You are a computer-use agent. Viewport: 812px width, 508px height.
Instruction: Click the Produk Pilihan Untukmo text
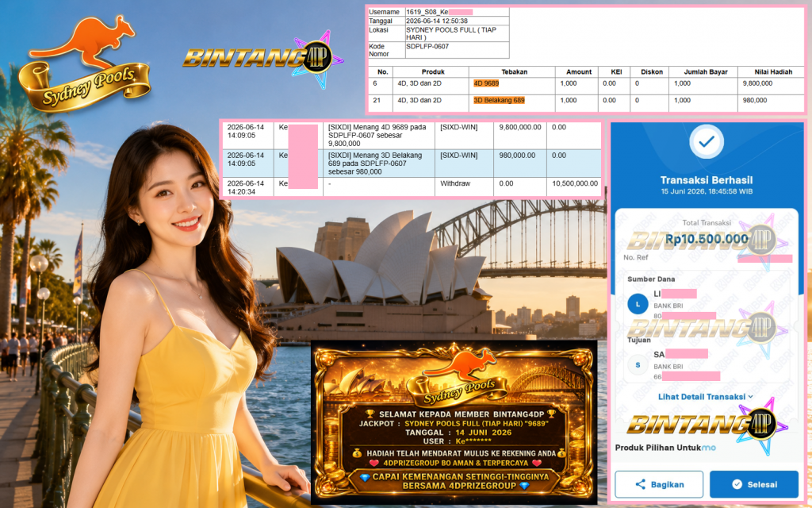click(x=665, y=448)
